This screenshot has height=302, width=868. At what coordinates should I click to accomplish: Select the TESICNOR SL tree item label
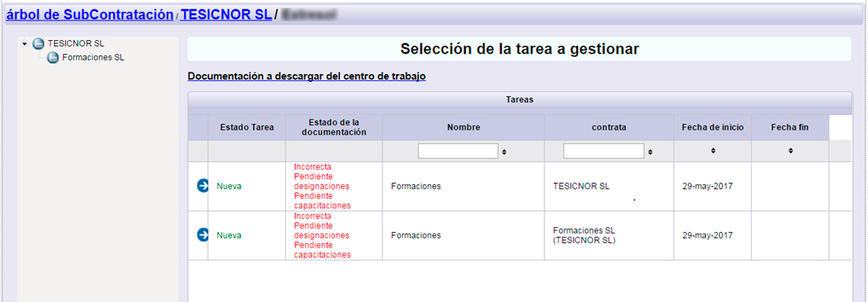[x=76, y=43]
